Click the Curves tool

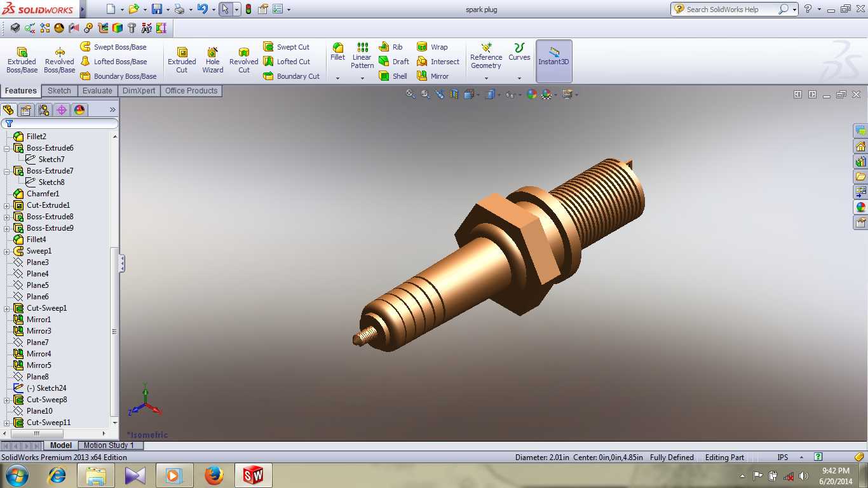tap(519, 52)
